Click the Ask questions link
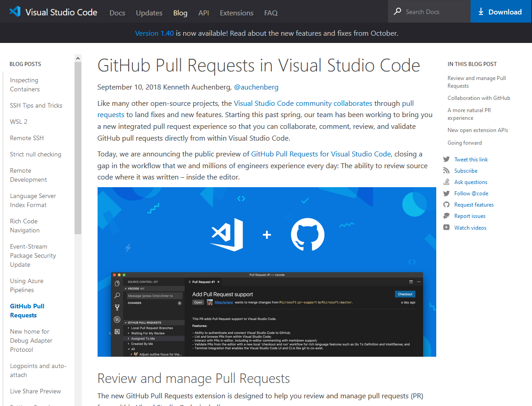The image size is (532, 406). [471, 182]
